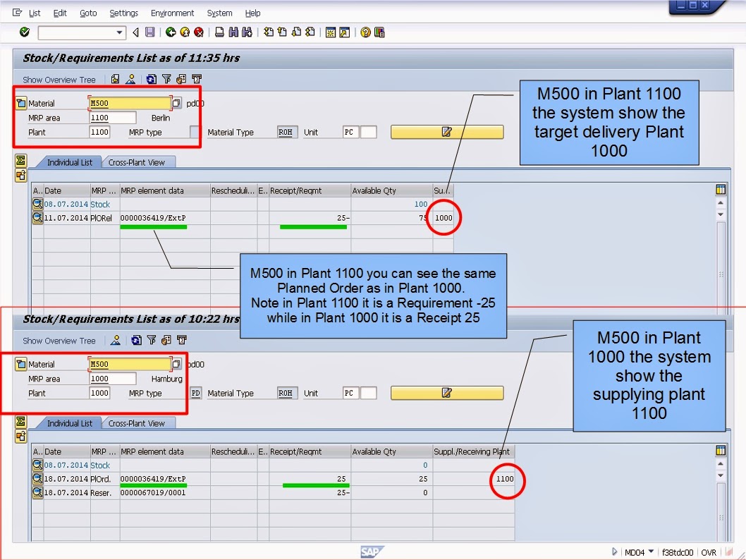
Task: Click the MRP area 1000 field (Hamburg)
Action: 112,379
